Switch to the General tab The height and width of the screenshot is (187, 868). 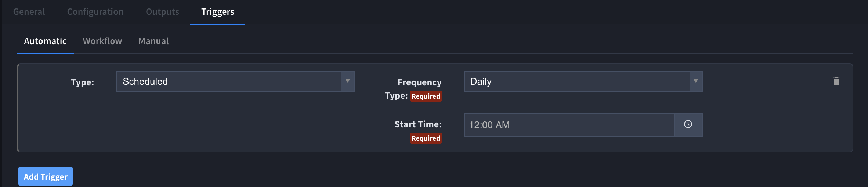[29, 12]
